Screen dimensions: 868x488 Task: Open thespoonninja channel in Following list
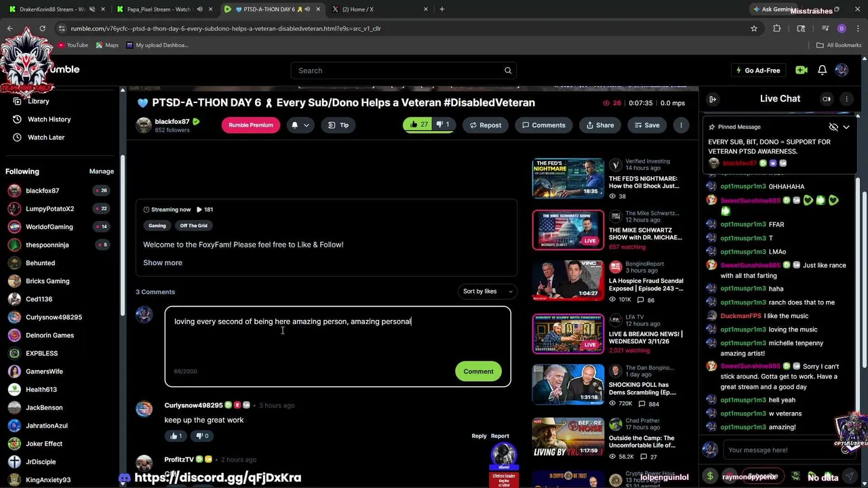tap(47, 245)
